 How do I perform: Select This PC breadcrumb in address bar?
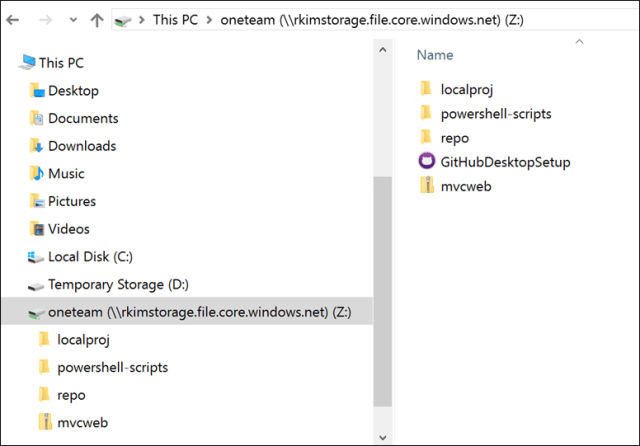click(175, 20)
